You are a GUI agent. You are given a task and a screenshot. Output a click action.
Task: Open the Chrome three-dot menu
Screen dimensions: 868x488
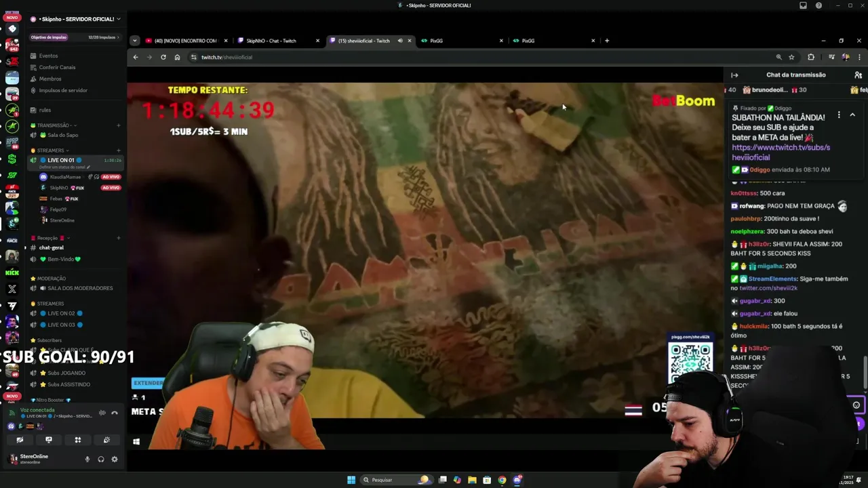tap(859, 57)
